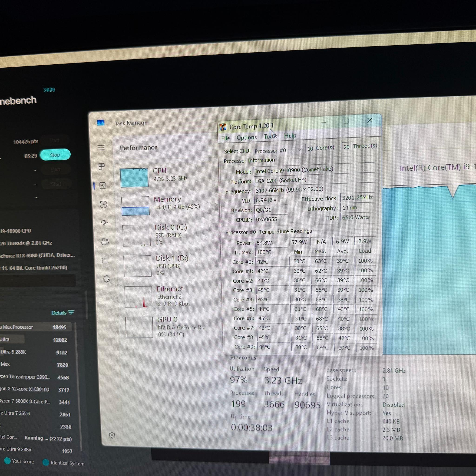Click CPUID value 0xA0655
The width and height of the screenshot is (476, 476).
tap(271, 219)
